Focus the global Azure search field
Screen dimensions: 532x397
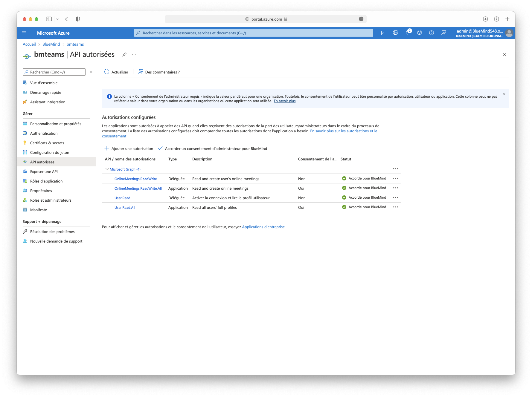click(254, 33)
